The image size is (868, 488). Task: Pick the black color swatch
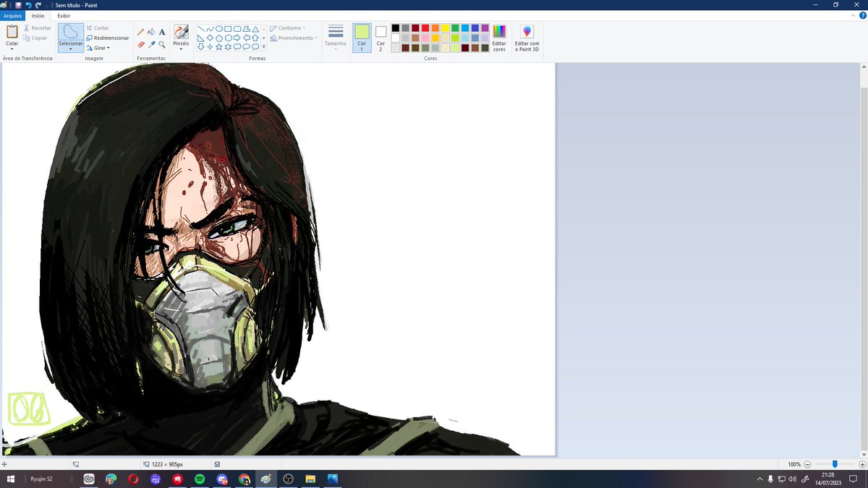[x=396, y=28]
